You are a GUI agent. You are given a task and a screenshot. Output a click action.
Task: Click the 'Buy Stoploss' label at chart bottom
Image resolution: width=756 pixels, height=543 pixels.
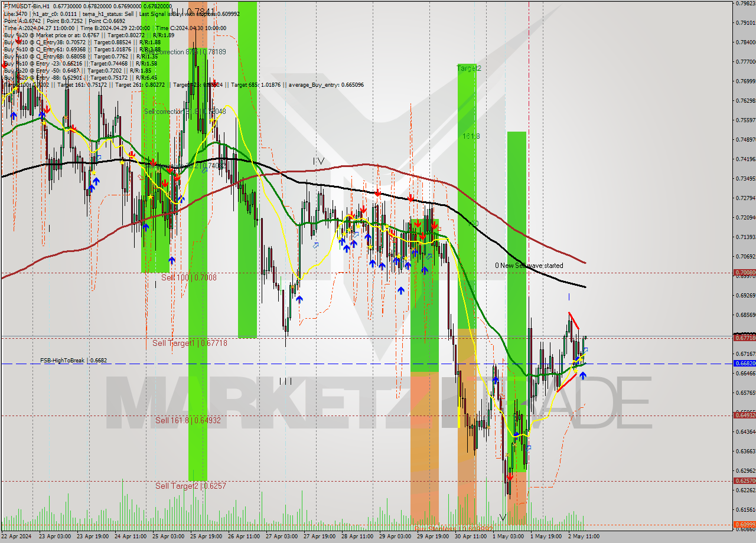[453, 529]
